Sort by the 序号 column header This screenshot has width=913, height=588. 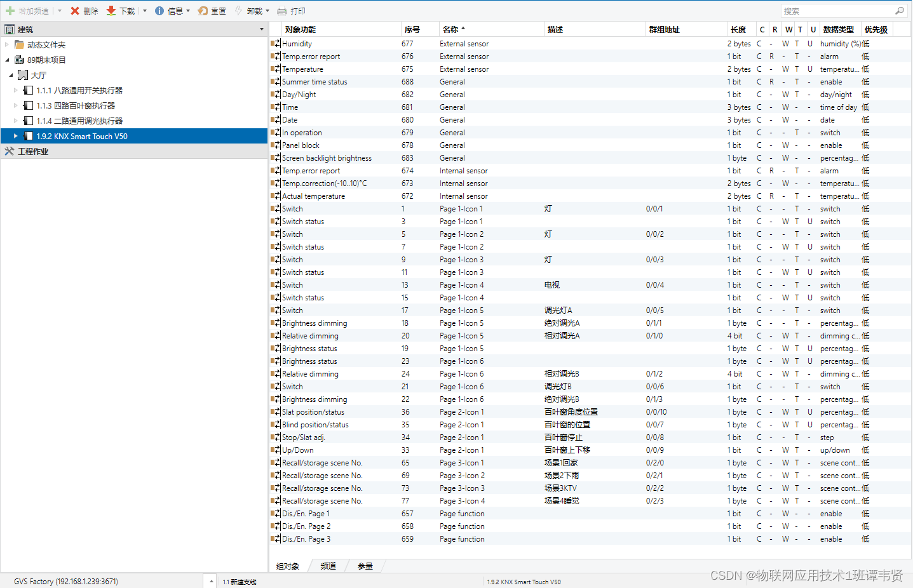412,29
